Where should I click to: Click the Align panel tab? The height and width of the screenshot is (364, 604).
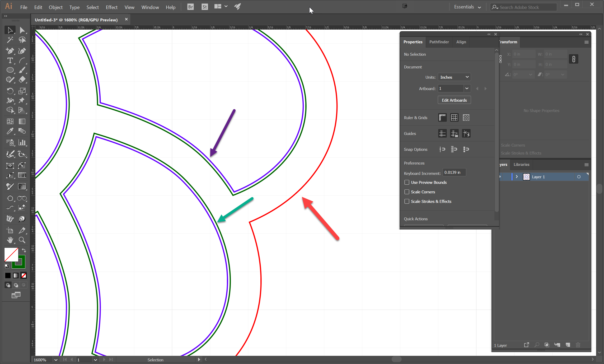[x=461, y=42]
